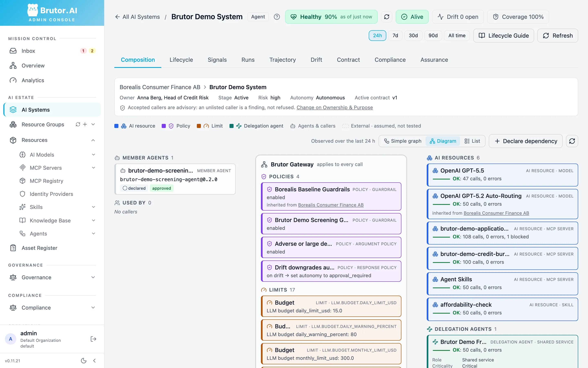
Task: Select the 24h time range
Action: pyautogui.click(x=377, y=36)
